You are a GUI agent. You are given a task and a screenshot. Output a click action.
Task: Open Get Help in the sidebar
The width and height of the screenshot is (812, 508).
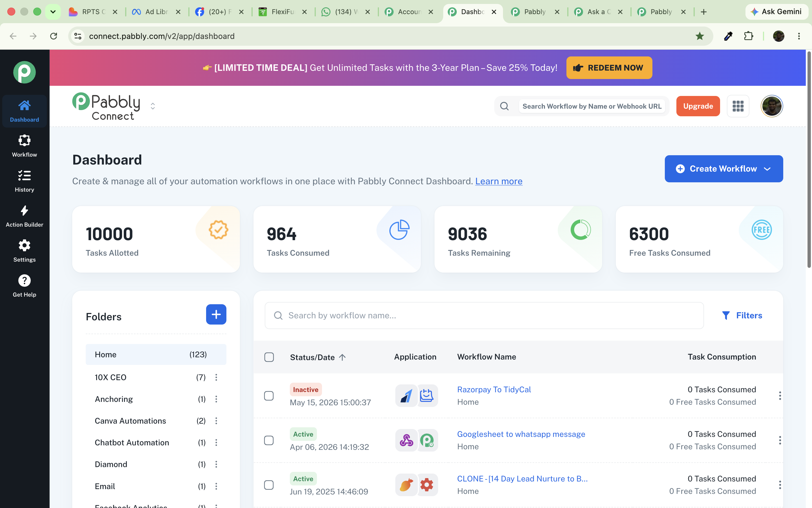25,286
